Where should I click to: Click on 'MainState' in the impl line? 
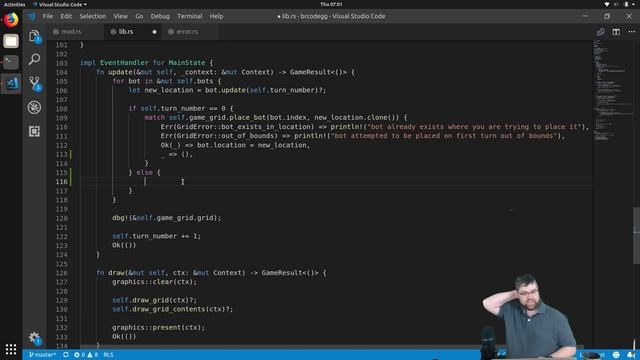(187, 62)
